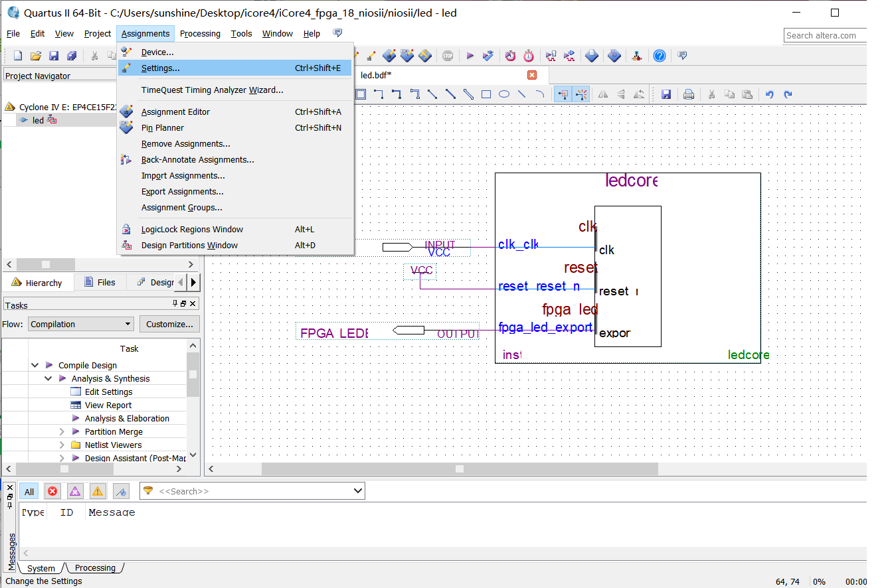This screenshot has height=588, width=894.
Task: Toggle the error messages filter
Action: [52, 491]
